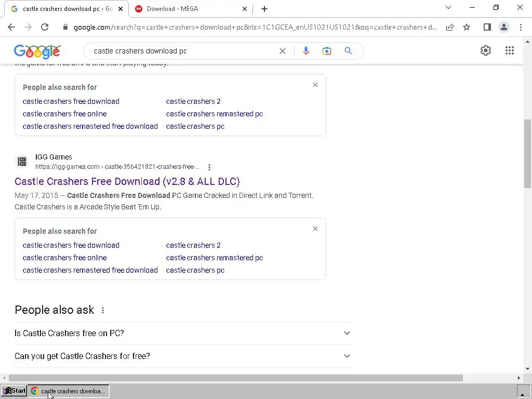
Task: Click 'castle crashers free download' in lower box
Action: click(x=71, y=245)
